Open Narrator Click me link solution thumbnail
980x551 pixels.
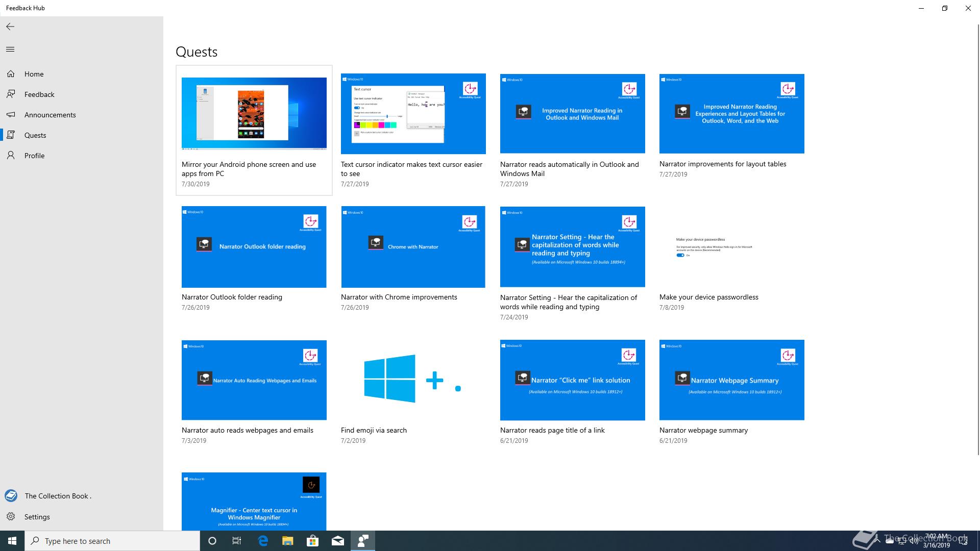[573, 380]
